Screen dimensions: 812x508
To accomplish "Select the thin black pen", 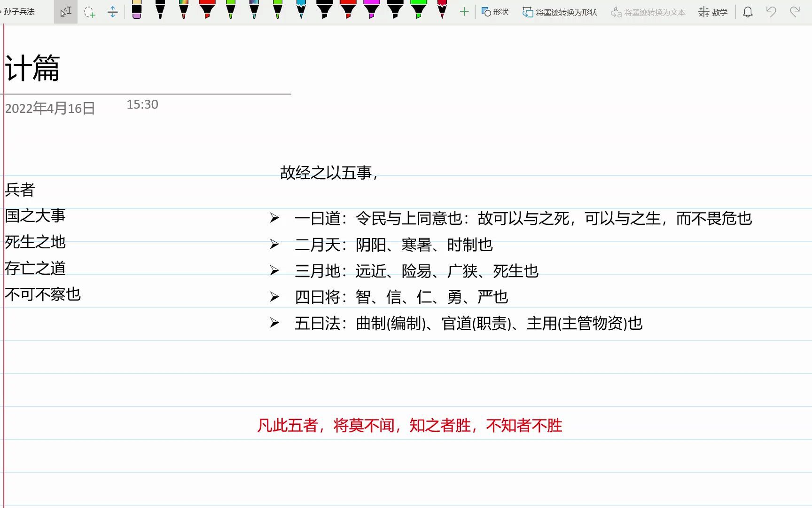I will click(x=160, y=9).
